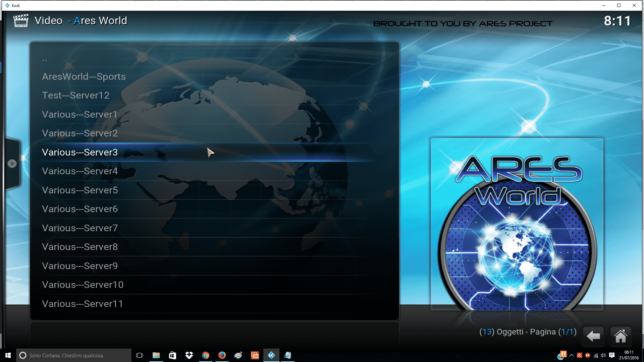The image size is (644, 362).
Task: Select Various---Server9 item
Action: tap(215, 266)
